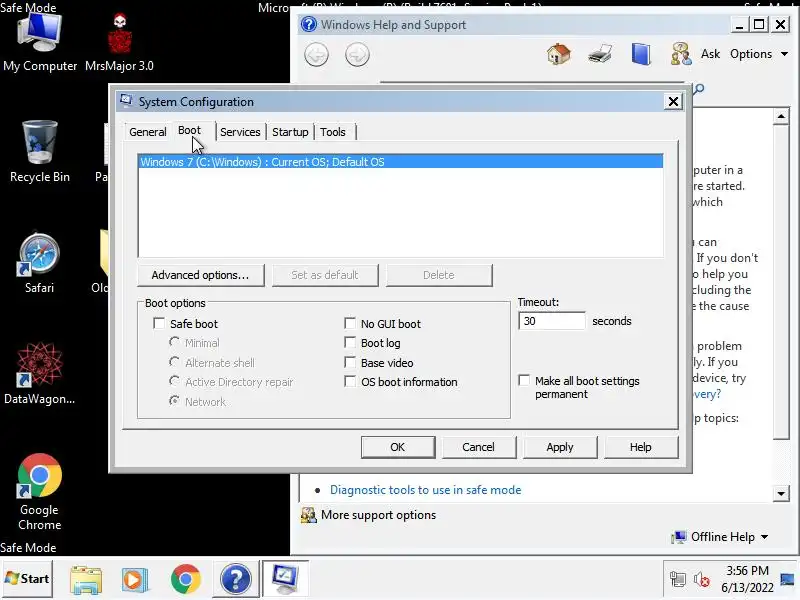Open MrsMajor 3.0 desktop icon
Image resolution: width=800 pixels, height=600 pixels.
click(x=119, y=43)
